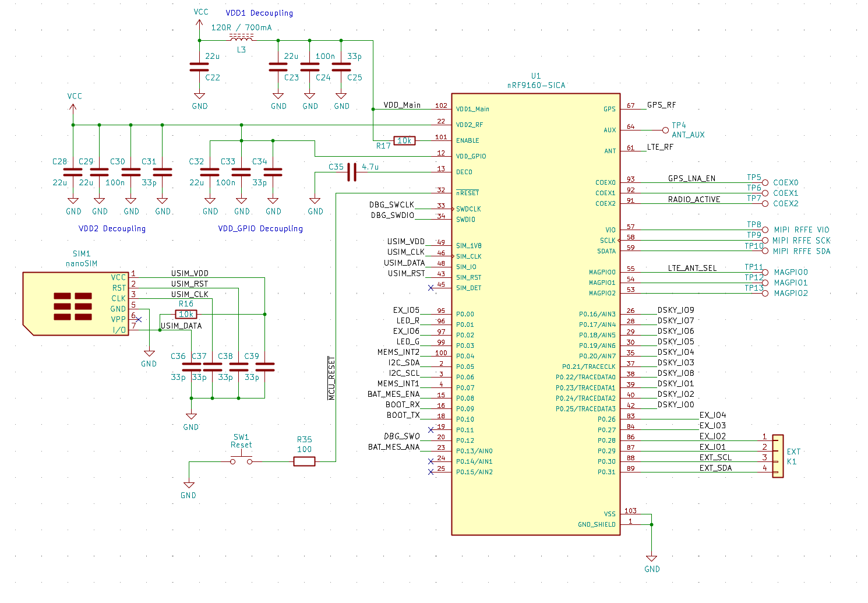Select the 'VDD_GPIO Decoupling' note
The height and width of the screenshot is (603, 868).
point(260,228)
